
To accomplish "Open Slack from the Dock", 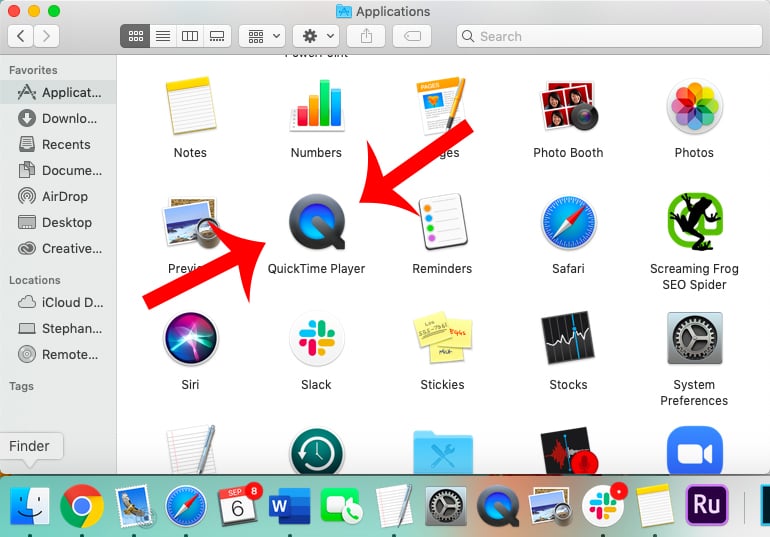I will [x=604, y=505].
